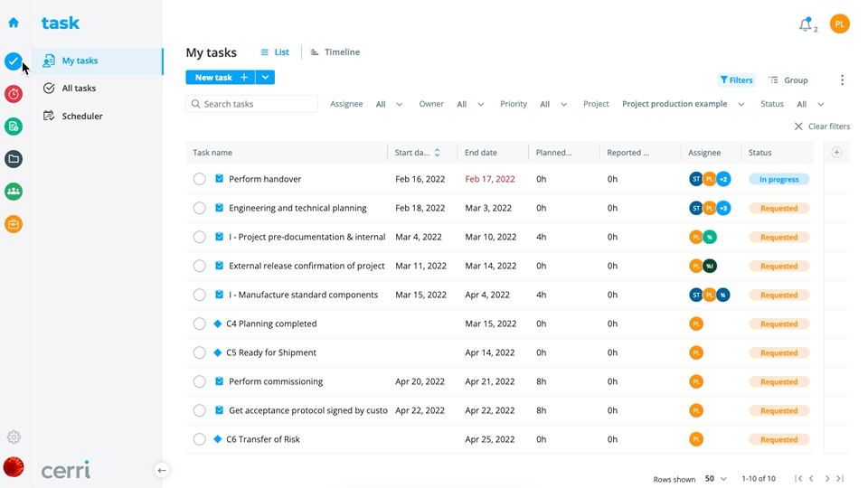Click Clear filters link
The height and width of the screenshot is (488, 868).
(x=822, y=127)
